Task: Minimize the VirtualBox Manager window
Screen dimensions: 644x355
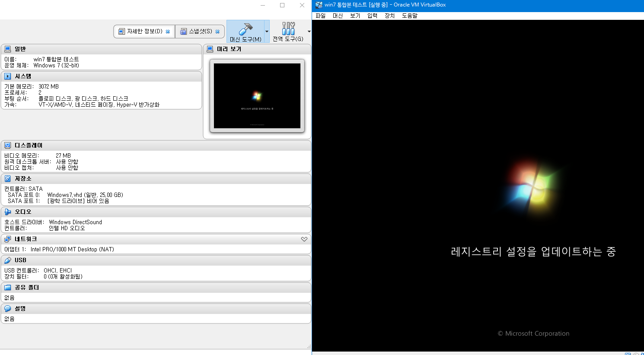Action: point(263,5)
